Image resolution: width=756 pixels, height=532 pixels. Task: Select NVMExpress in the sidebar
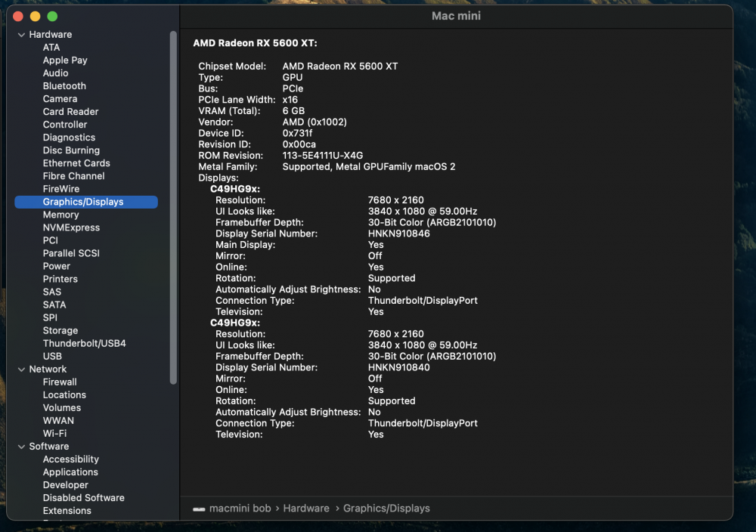71,227
